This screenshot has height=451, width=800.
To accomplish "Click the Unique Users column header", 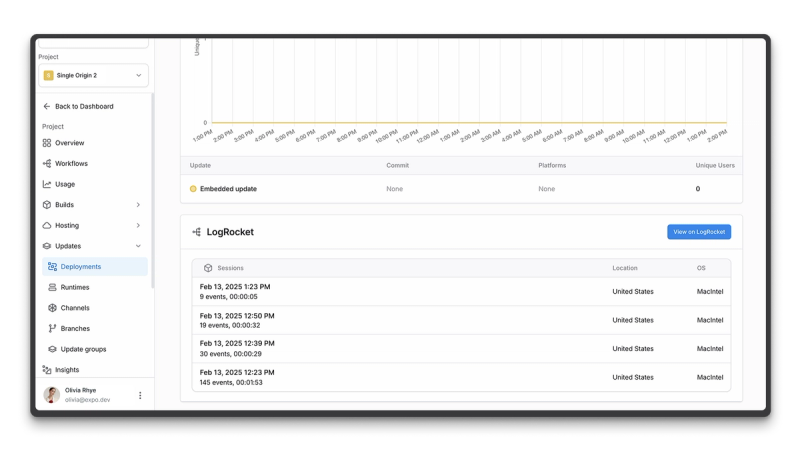I will (715, 165).
